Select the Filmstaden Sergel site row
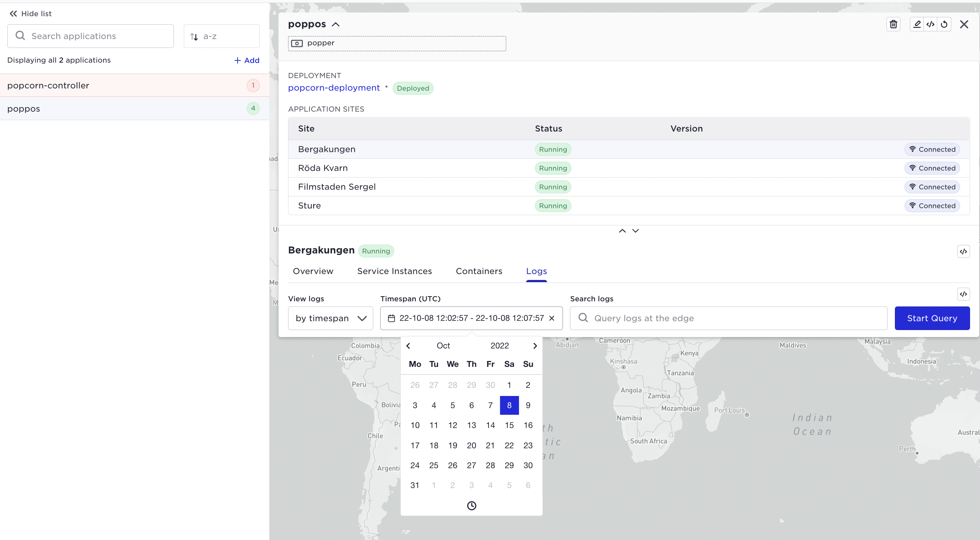The image size is (980, 540). tap(629, 187)
